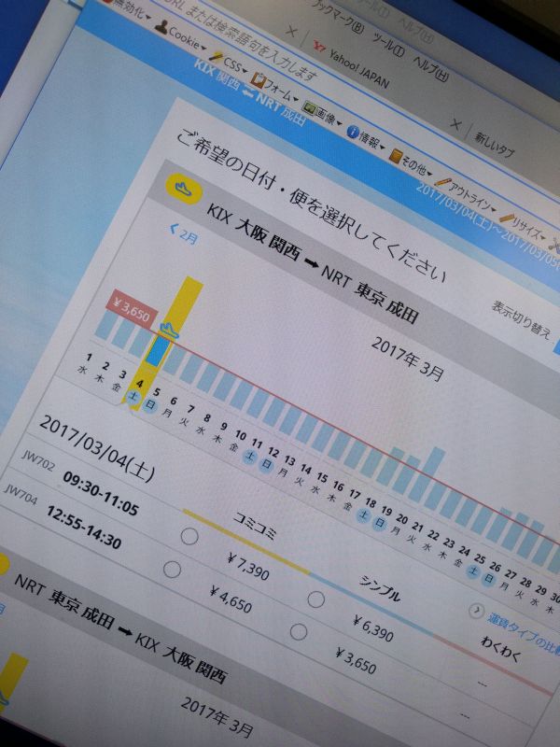Screen dimensions: 560x747
Task: Click the リサイズ ruler toolbar icon
Action: tap(507, 219)
